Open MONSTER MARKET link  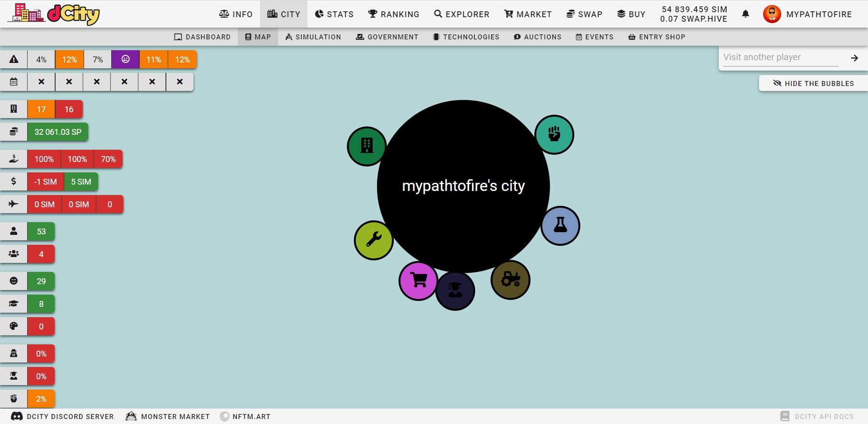coord(168,416)
